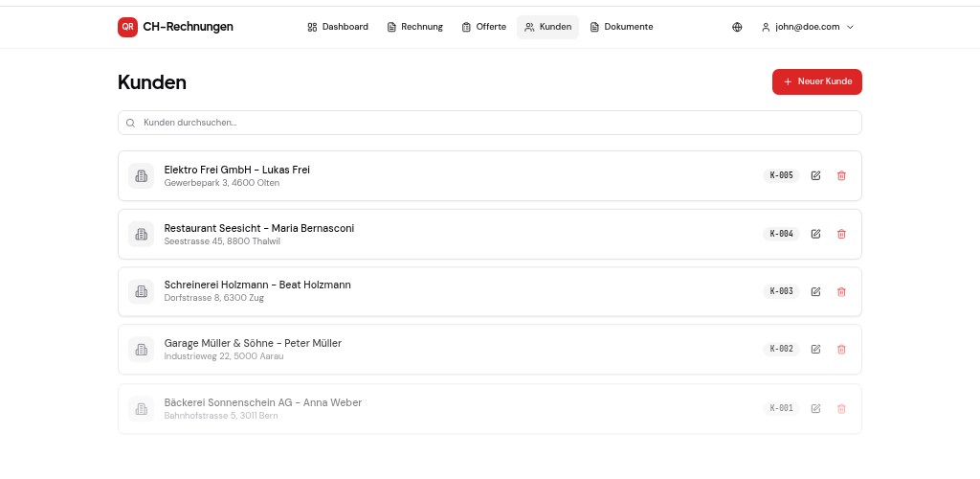Edit customer Elektro Frei GmbH
Viewport: 980px width, 479px height.
[815, 175]
